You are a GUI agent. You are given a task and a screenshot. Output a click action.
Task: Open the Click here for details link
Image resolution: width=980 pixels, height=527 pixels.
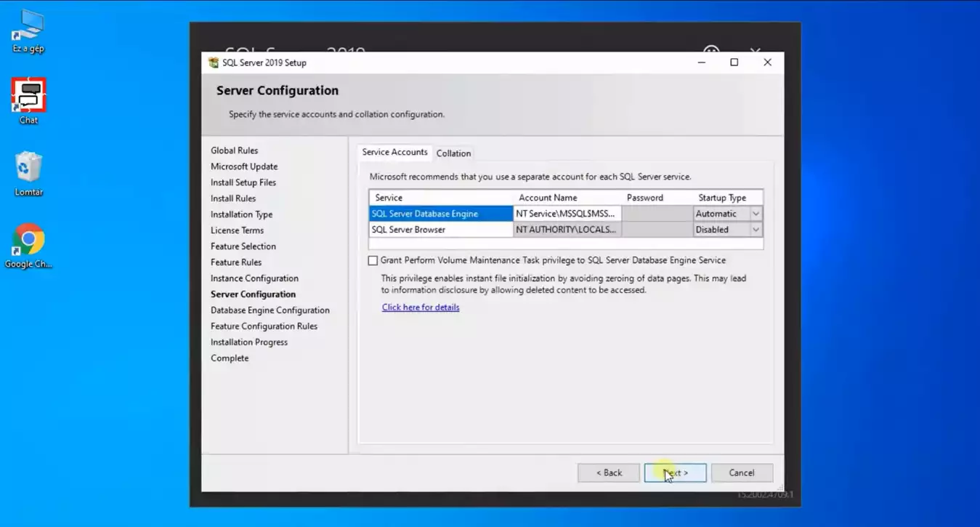pyautogui.click(x=421, y=307)
